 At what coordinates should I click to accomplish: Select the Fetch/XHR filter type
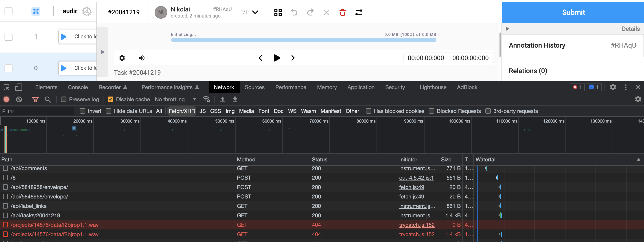click(x=182, y=111)
